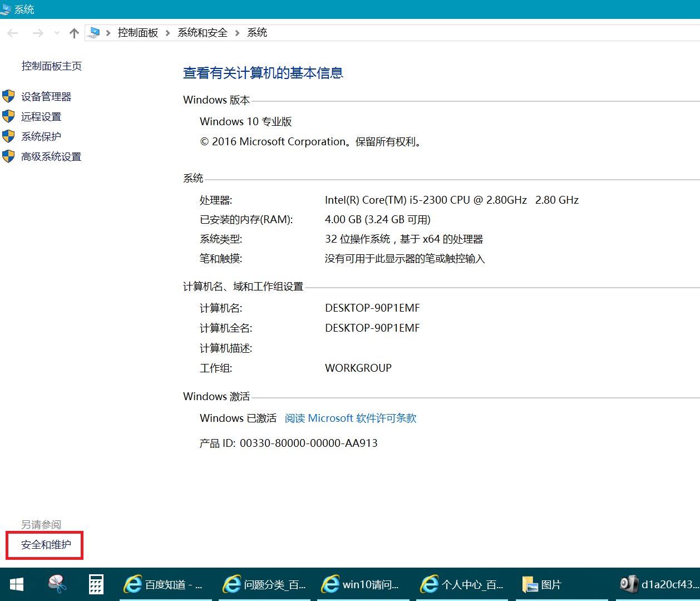Open 远程设置 from the sidebar
This screenshot has height=601, width=700.
click(41, 116)
